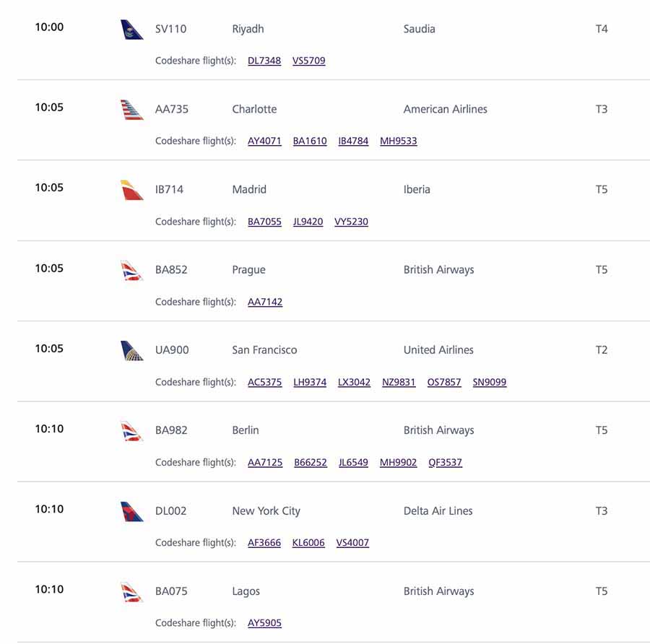Open codeshare flight SN9099
Image resolution: width=650 pixels, height=644 pixels.
coord(490,382)
